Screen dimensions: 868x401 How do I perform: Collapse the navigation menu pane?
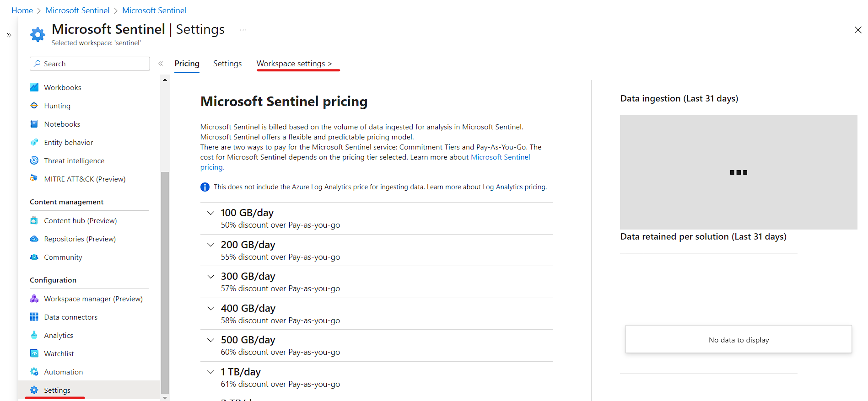tap(161, 64)
